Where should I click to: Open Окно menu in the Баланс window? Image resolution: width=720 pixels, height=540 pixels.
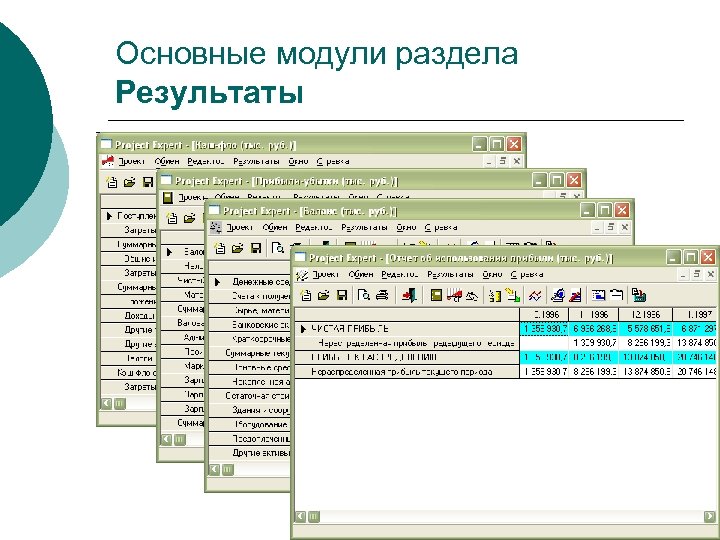click(406, 227)
